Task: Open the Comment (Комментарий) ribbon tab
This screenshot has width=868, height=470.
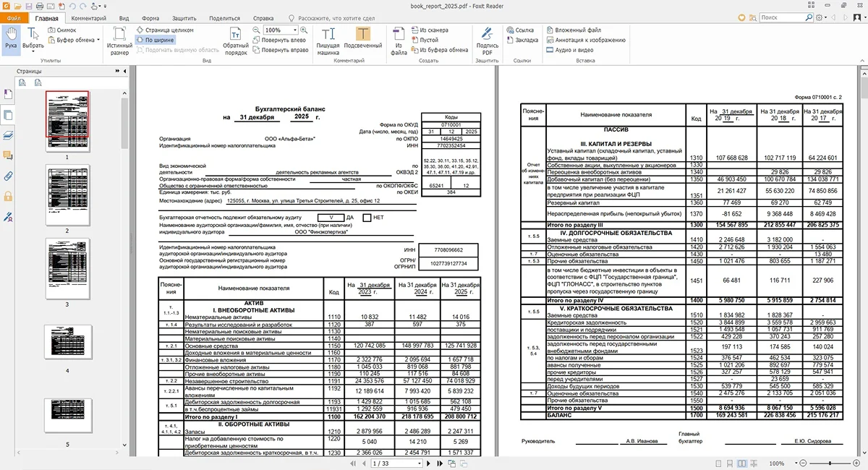Action: [x=88, y=17]
